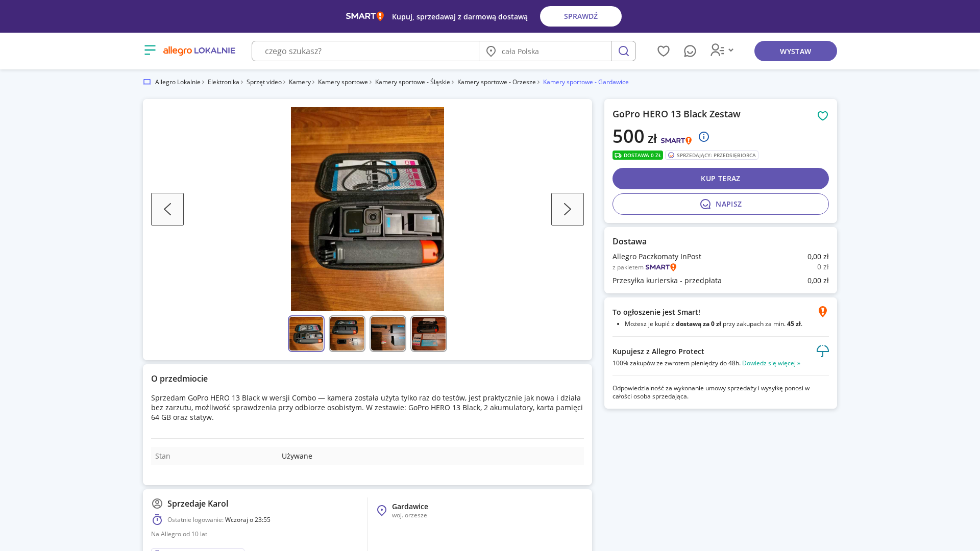Click the Smart logo in top banner

tap(365, 16)
